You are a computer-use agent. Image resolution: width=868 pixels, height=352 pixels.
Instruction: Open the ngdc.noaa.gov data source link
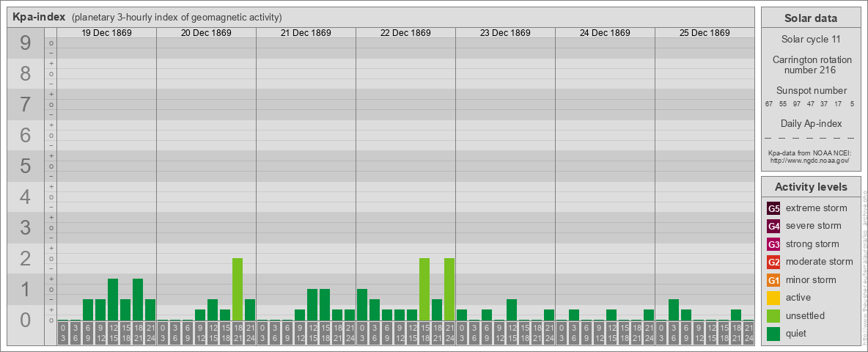click(809, 160)
